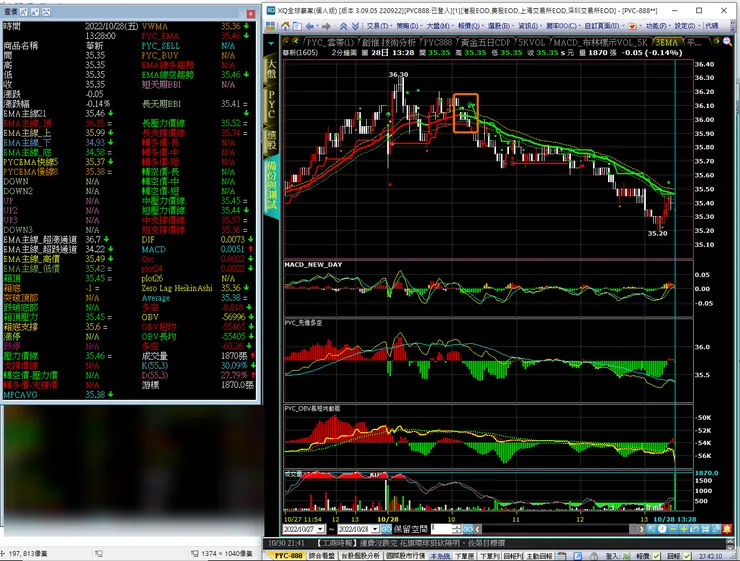Screen dimensions: 740x561
Task: Select the 3EMA tab
Action: click(x=667, y=42)
